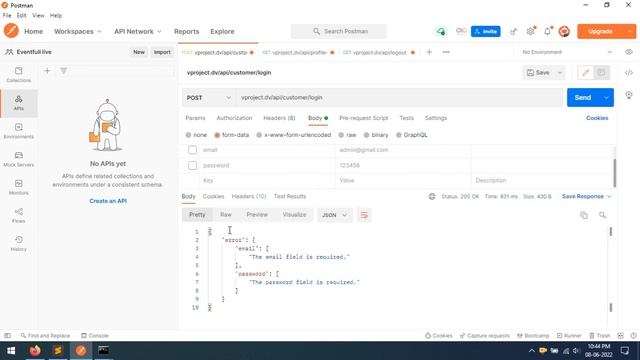Open Mock Servers in the sidebar
The height and width of the screenshot is (360, 640).
19,159
